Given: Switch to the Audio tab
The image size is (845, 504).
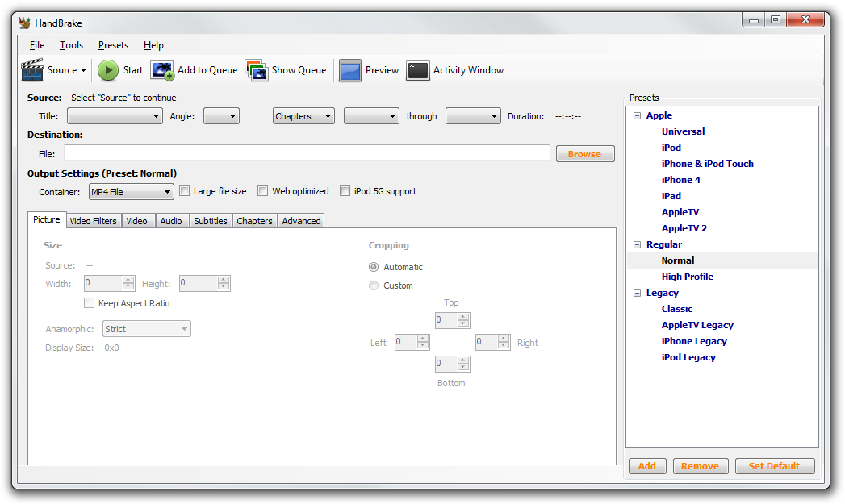Looking at the screenshot, I should (x=171, y=221).
